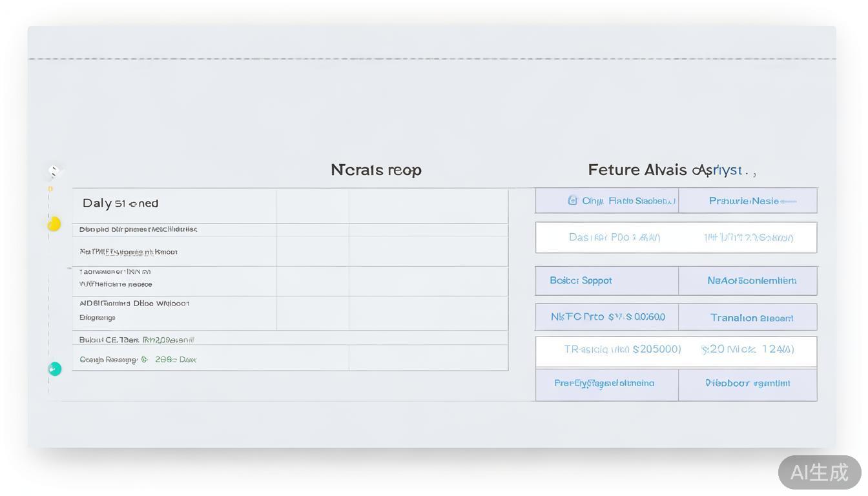Click the "AI生成" badge
868x496 pixels.
[819, 472]
